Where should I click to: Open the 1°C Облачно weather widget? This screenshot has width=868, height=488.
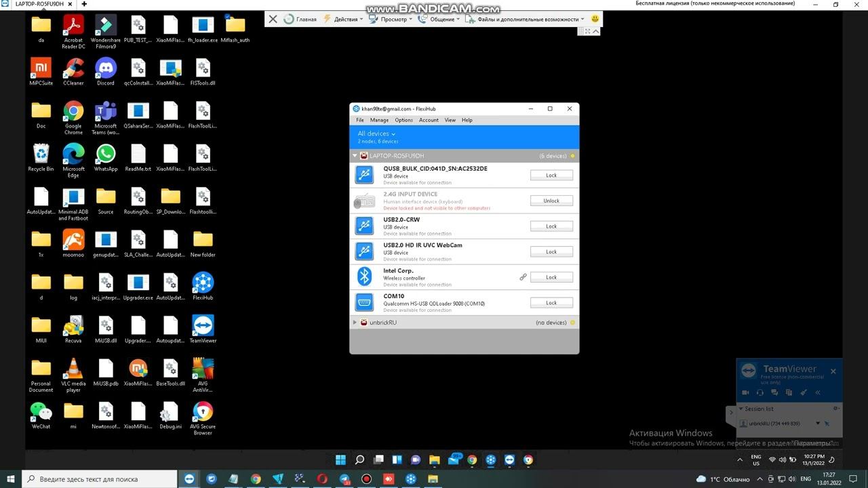point(723,479)
